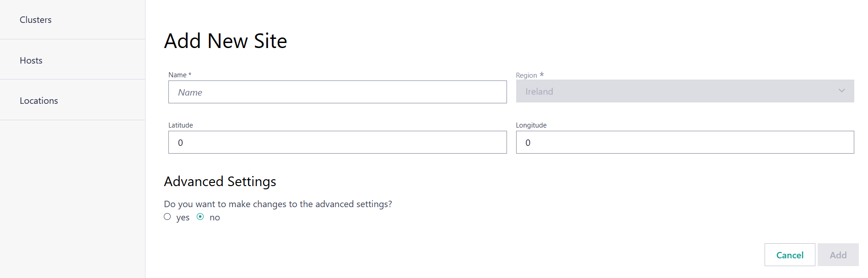Navigate to the Clusters section
This screenshot has height=278, width=868.
coord(35,20)
